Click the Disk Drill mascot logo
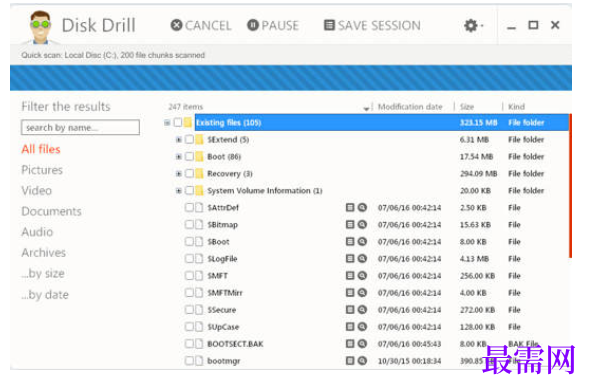Viewport: 594px width, 391px height. 40,27
